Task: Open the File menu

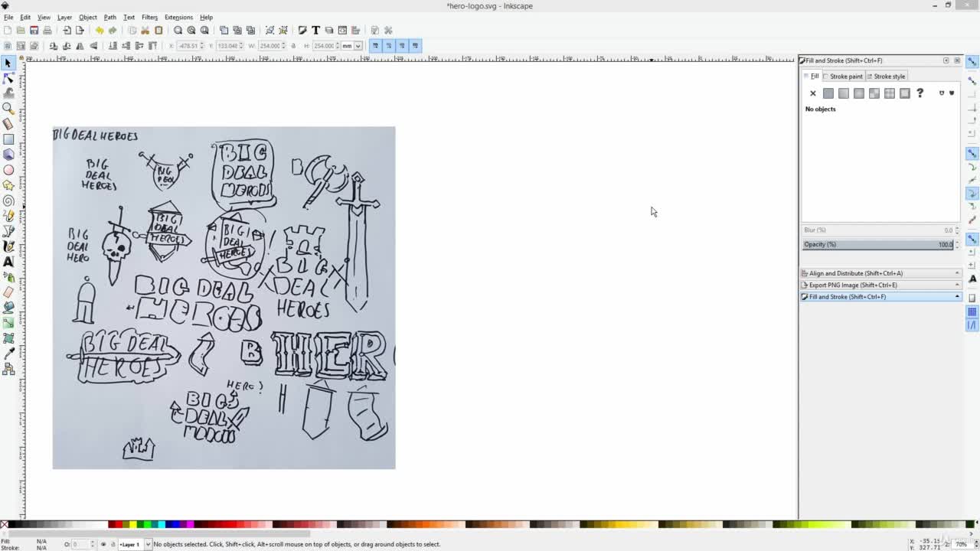Action: 8,17
